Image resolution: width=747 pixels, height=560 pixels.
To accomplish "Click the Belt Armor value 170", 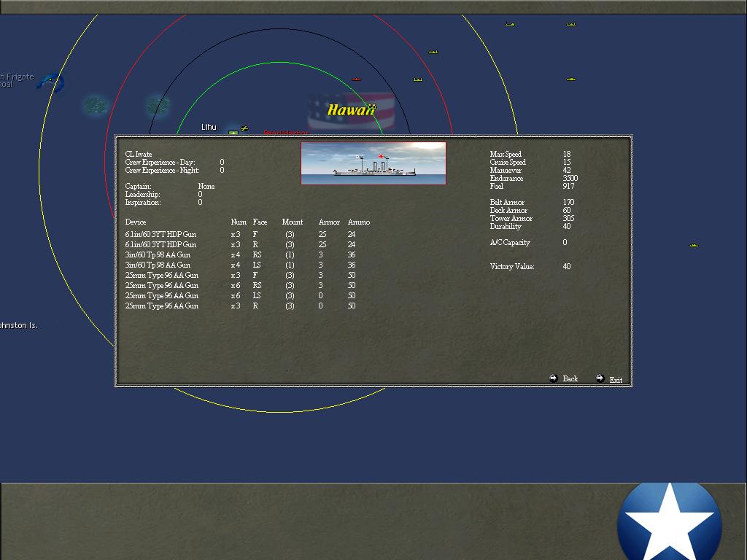I will pos(568,203).
